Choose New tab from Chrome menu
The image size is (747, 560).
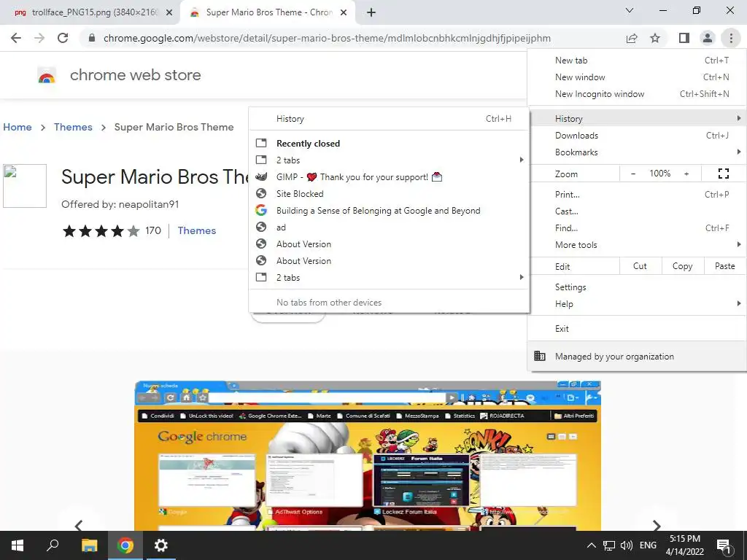636,61
